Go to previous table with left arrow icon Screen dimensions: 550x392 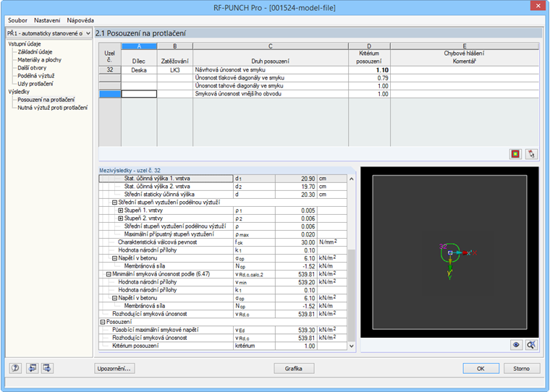(33, 368)
